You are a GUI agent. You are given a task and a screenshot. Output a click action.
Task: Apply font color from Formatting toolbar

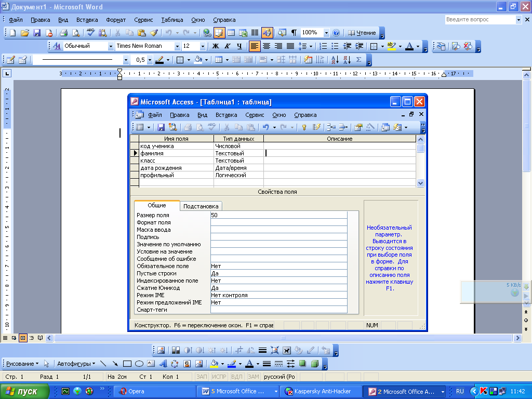click(x=409, y=46)
